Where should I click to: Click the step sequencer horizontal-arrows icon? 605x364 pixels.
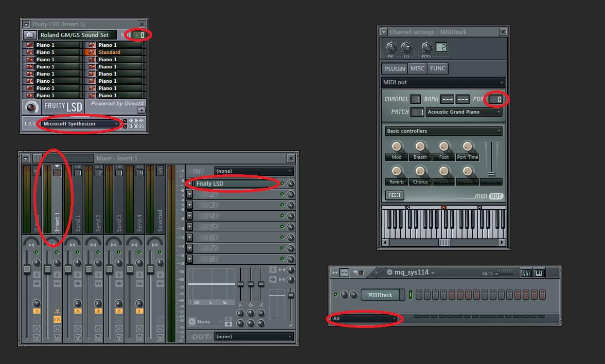(334, 272)
